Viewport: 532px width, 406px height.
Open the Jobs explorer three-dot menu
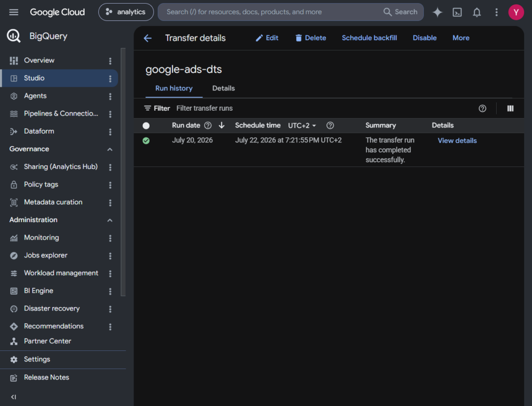click(x=110, y=256)
